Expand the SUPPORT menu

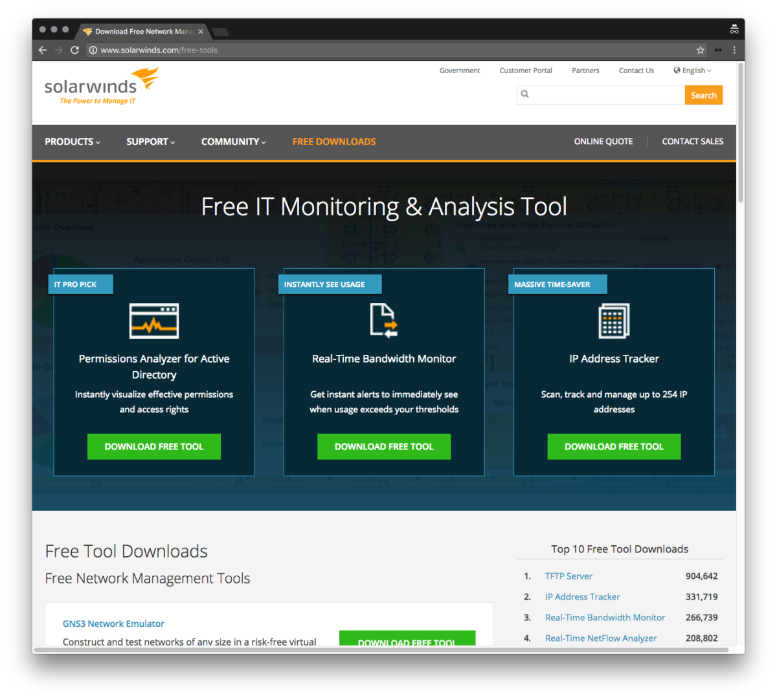tap(151, 142)
